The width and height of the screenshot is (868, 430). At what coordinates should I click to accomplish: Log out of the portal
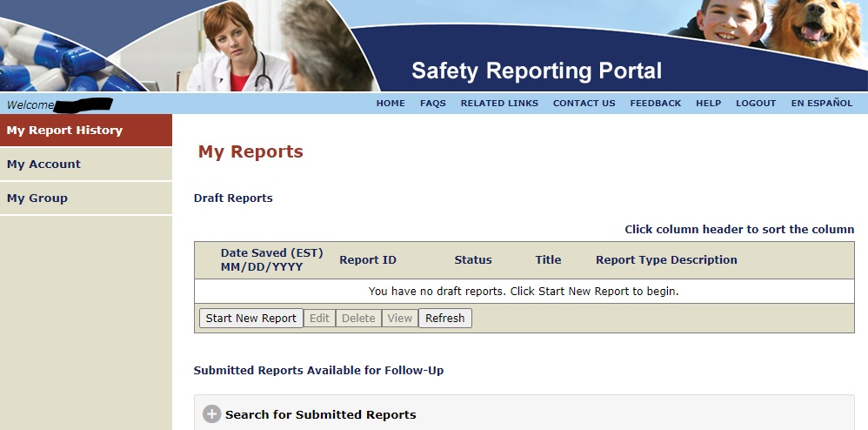click(755, 103)
